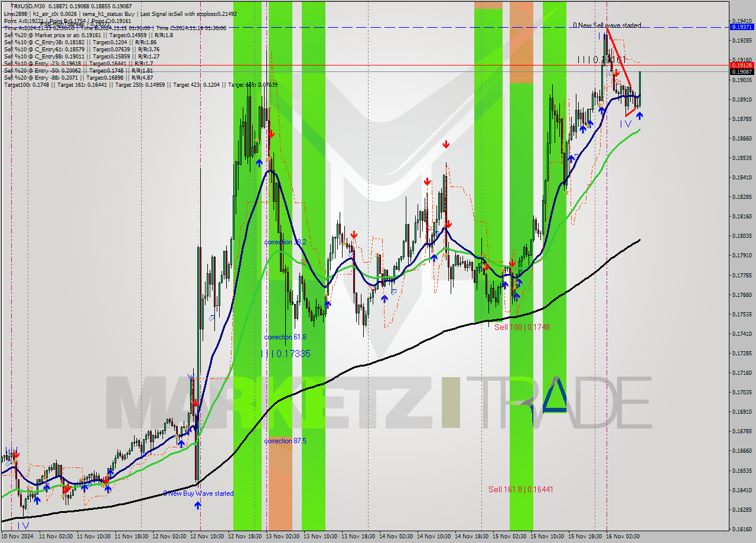Click the 'Sell %10 @ C_Entry38' line
The width and height of the screenshot is (756, 543).
tap(80, 42)
